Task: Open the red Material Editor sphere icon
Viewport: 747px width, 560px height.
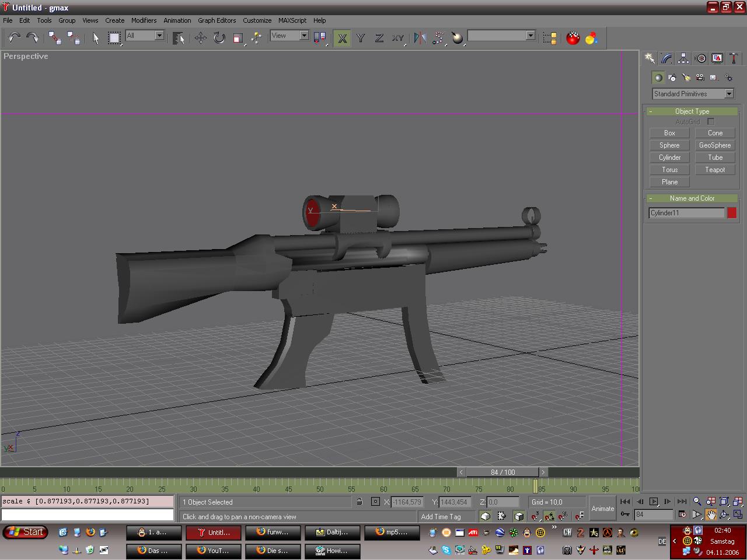Action: [x=573, y=38]
